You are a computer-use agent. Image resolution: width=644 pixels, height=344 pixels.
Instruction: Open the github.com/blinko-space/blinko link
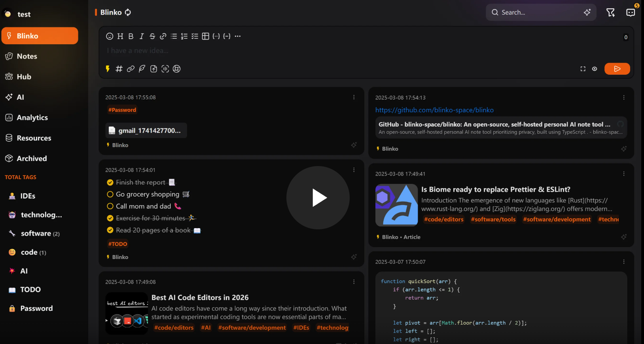pos(434,110)
